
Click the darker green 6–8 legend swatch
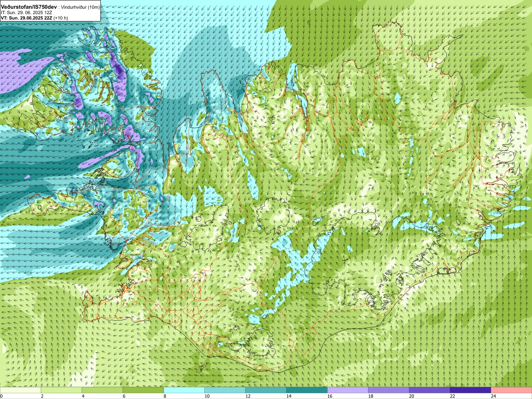[x=143, y=390]
